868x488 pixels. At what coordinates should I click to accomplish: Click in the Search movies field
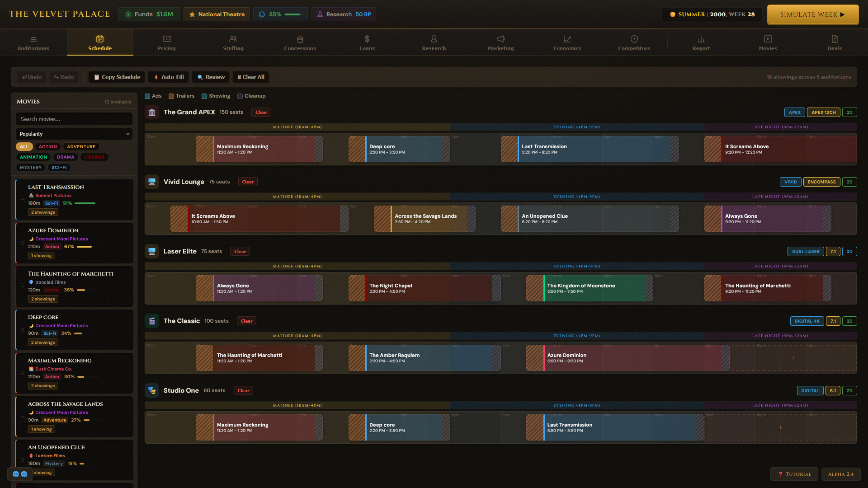(74, 119)
